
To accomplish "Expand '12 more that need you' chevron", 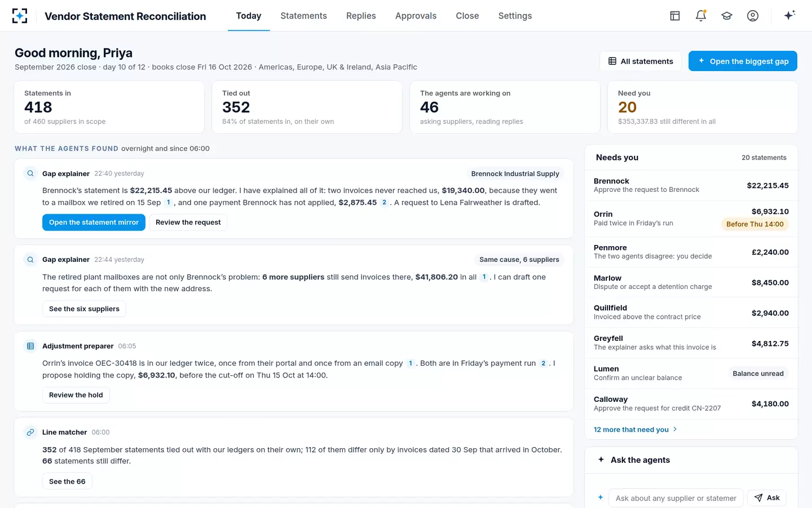I will pos(675,430).
